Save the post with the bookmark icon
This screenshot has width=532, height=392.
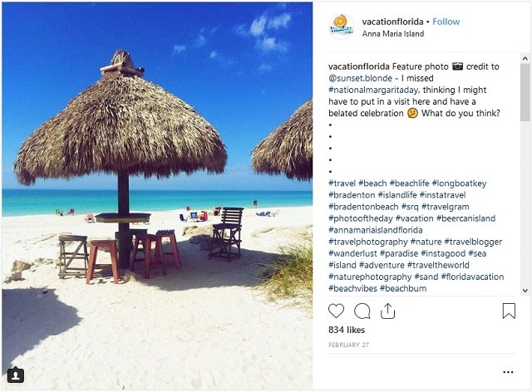coord(509,311)
